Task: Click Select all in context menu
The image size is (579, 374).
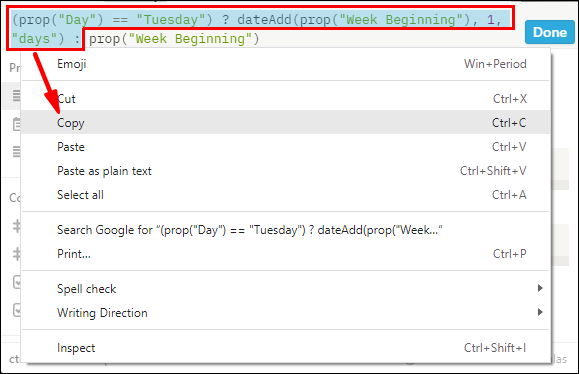Action: click(285, 195)
